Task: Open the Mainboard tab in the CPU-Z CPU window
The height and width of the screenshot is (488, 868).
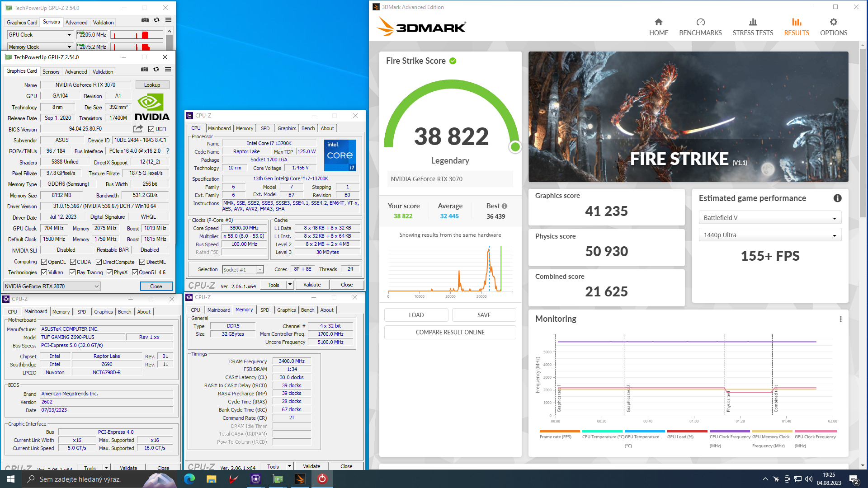Action: (219, 128)
